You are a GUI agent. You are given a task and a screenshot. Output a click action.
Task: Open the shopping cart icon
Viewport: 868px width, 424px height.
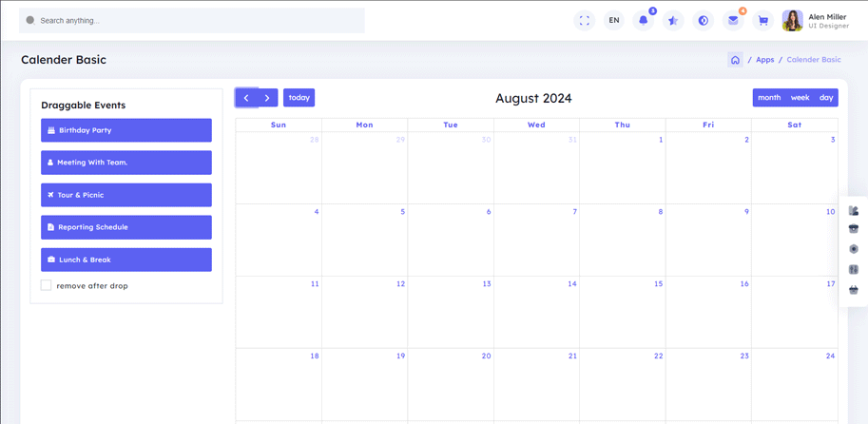(x=762, y=20)
